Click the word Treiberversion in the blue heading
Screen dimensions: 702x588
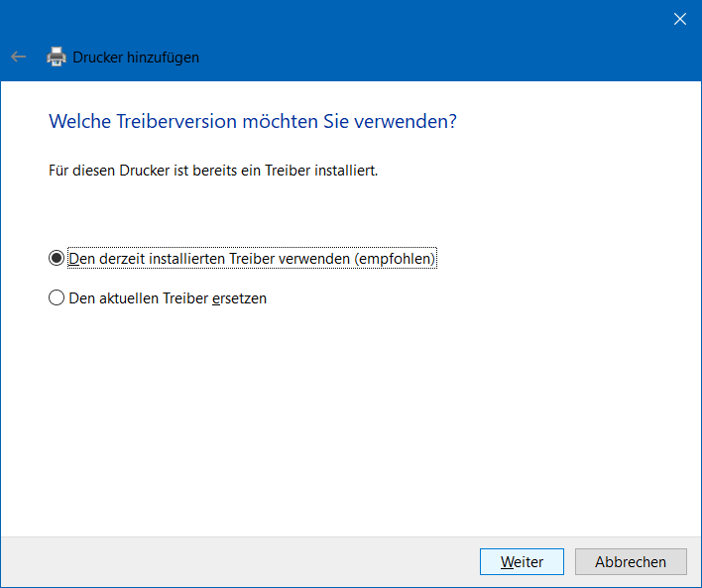[x=164, y=122]
